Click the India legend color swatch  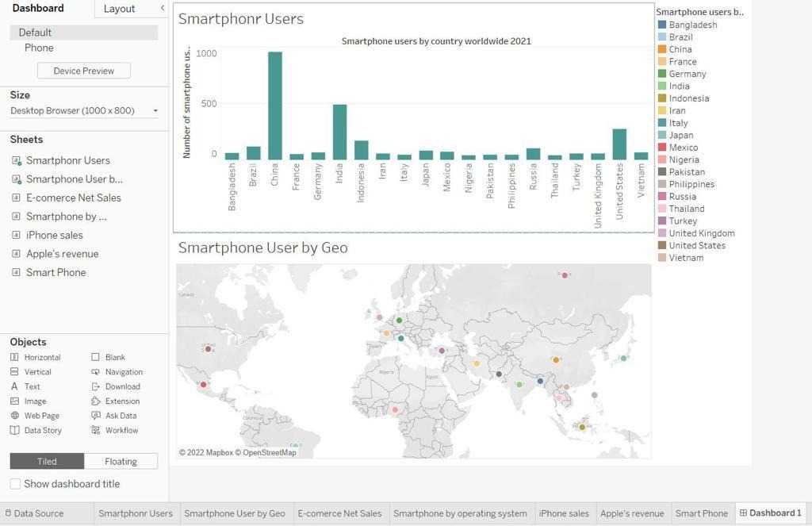[662, 86]
